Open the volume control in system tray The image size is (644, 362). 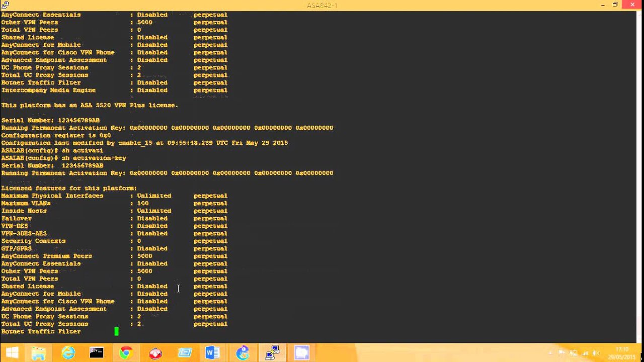click(x=597, y=353)
